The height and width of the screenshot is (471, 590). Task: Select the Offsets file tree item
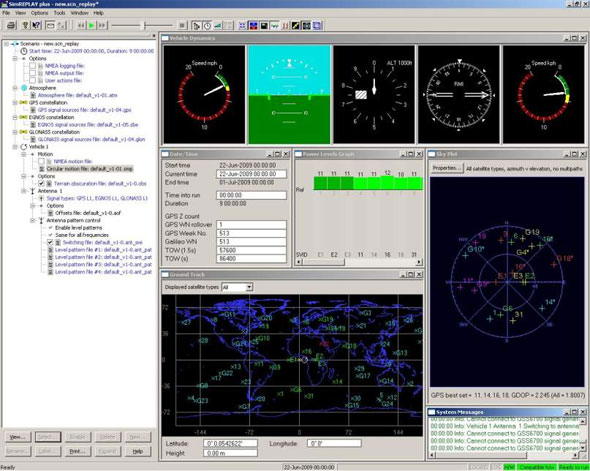coord(88,213)
